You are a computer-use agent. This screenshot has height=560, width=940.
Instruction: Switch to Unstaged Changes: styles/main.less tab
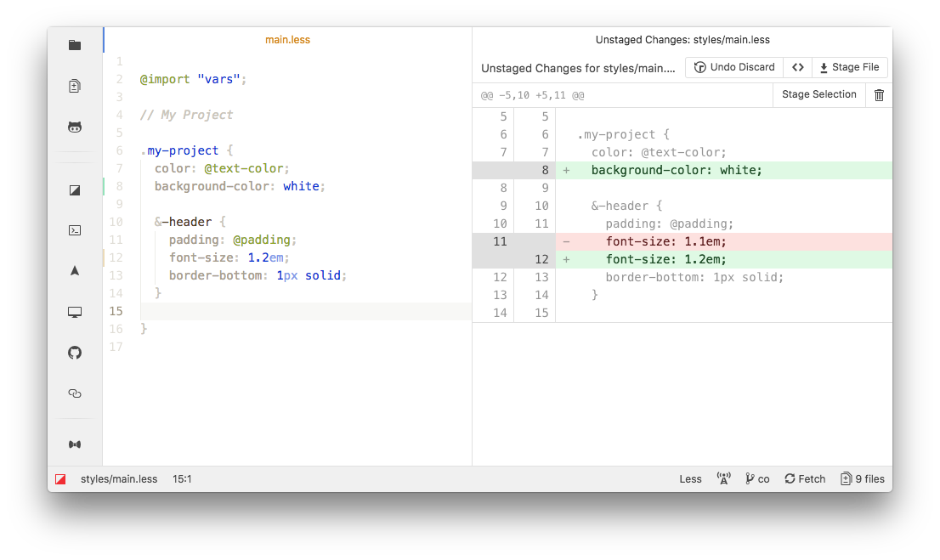tap(682, 40)
